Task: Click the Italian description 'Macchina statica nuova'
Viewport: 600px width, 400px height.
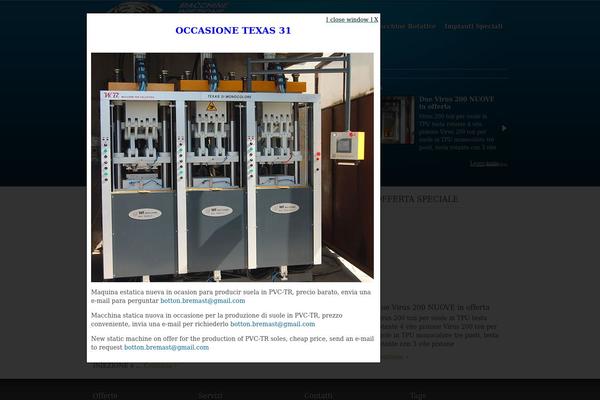Action: point(217,320)
